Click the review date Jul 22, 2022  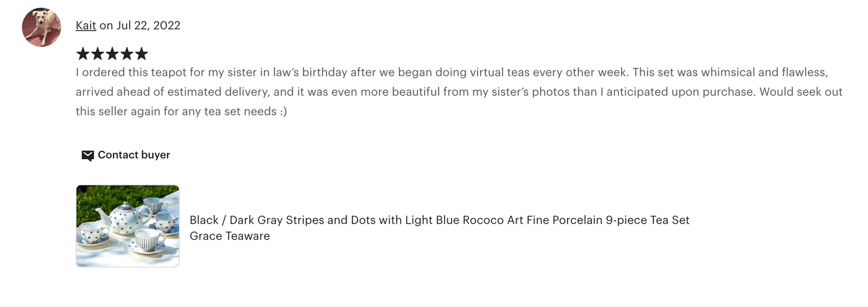[148, 25]
